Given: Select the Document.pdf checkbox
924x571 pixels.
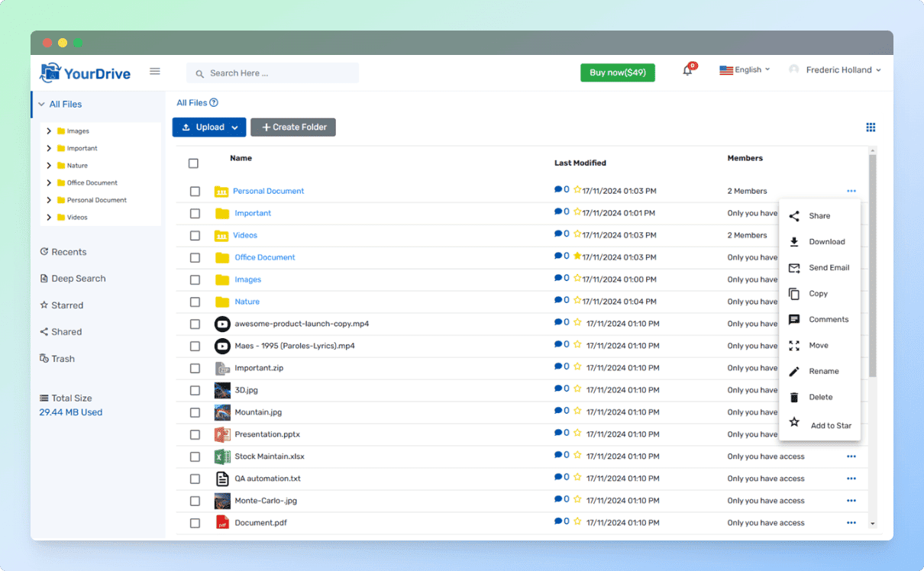Looking at the screenshot, I should (x=195, y=524).
